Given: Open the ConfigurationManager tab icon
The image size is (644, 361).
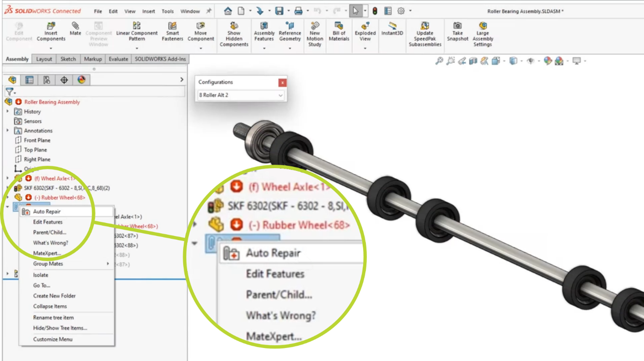Looking at the screenshot, I should point(47,80).
